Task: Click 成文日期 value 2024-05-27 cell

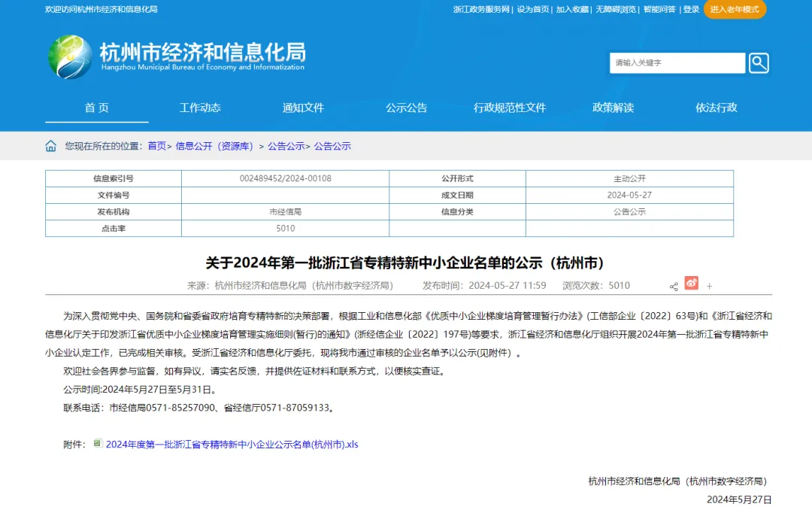Action: pyautogui.click(x=629, y=196)
